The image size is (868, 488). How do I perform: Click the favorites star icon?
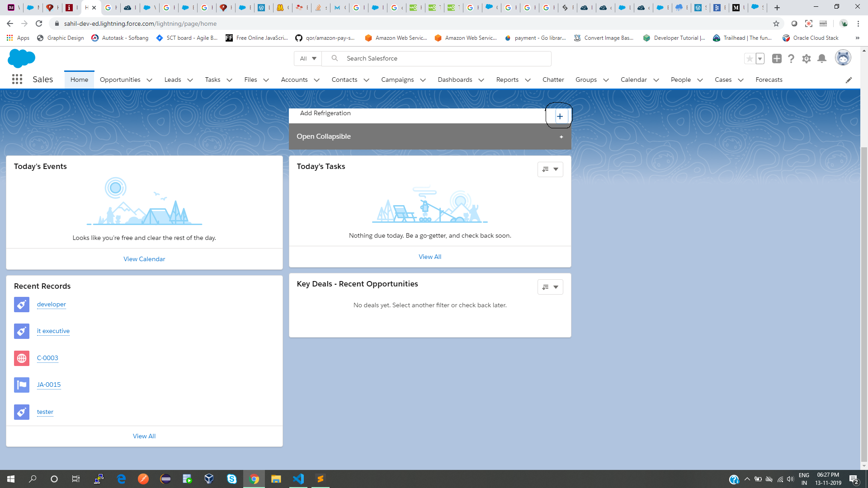[750, 59]
